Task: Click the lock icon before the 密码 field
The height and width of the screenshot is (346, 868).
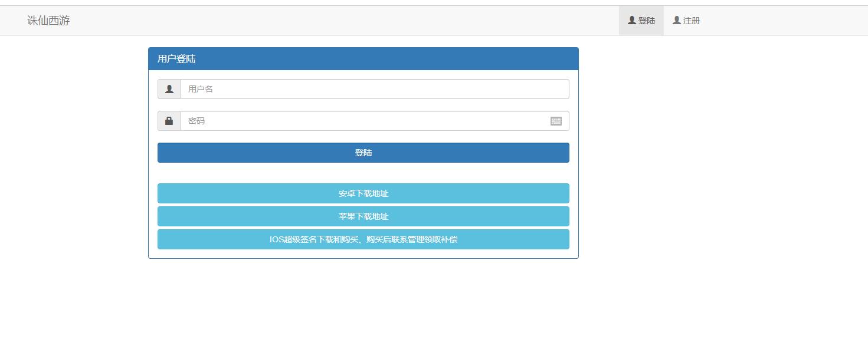Action: [169, 121]
